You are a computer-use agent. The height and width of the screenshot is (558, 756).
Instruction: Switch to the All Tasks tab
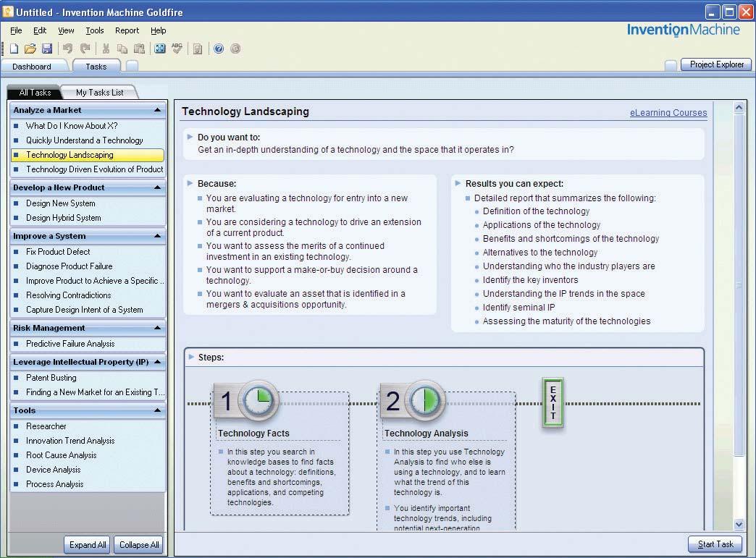point(35,93)
